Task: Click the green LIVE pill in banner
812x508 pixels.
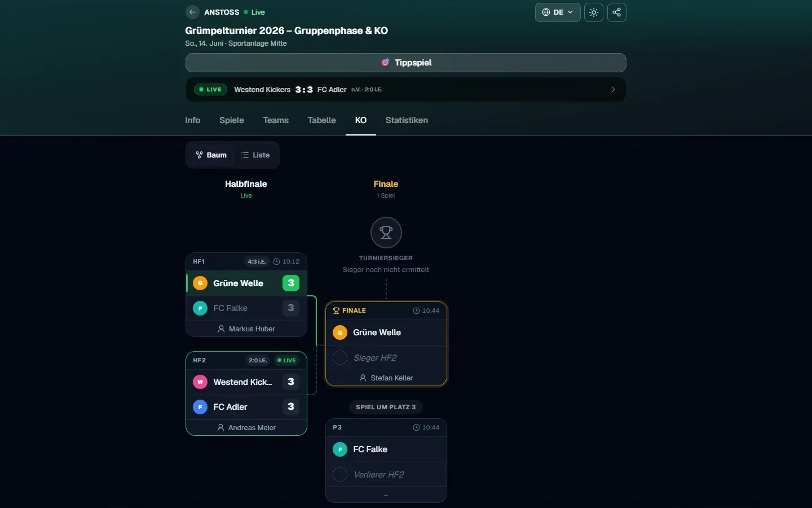Action: [x=210, y=90]
